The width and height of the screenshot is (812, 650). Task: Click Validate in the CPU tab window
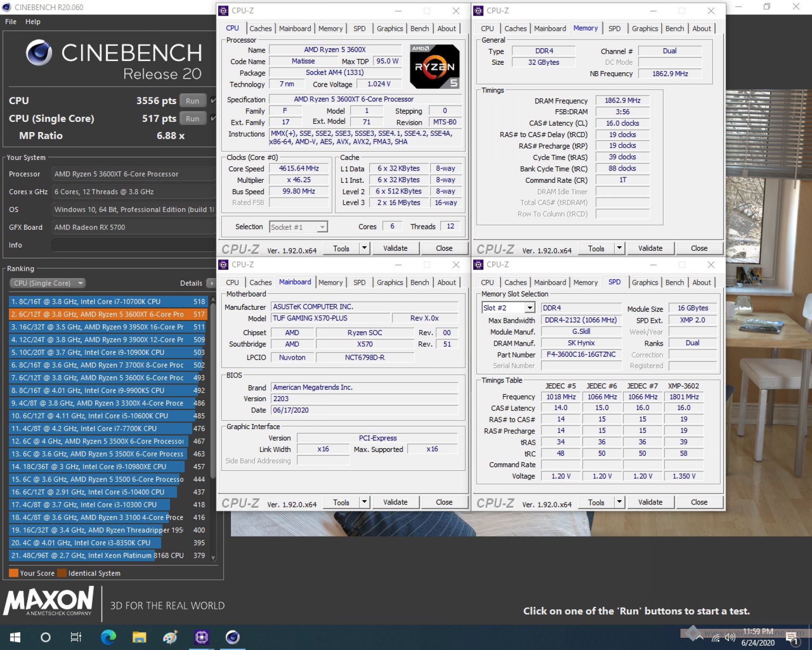(x=395, y=248)
